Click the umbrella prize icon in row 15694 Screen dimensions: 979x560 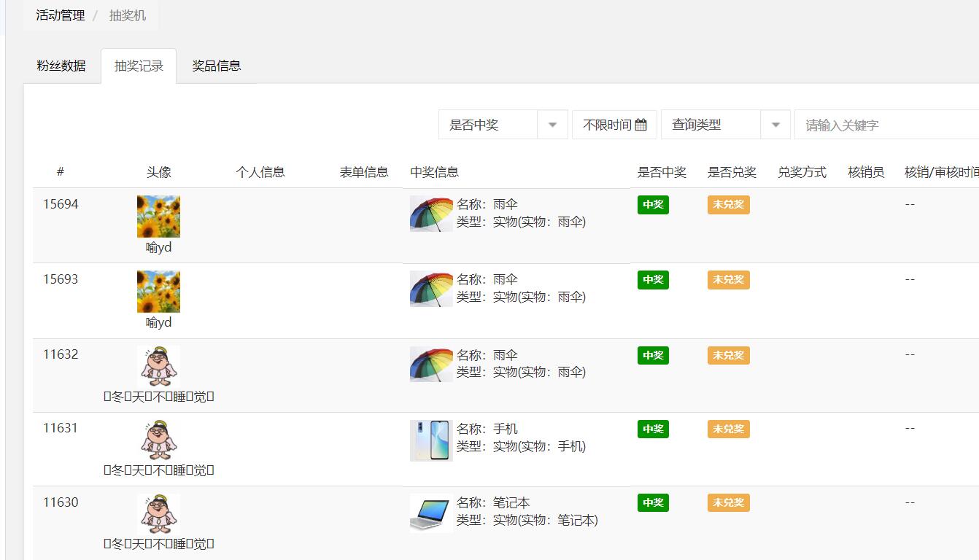(430, 214)
